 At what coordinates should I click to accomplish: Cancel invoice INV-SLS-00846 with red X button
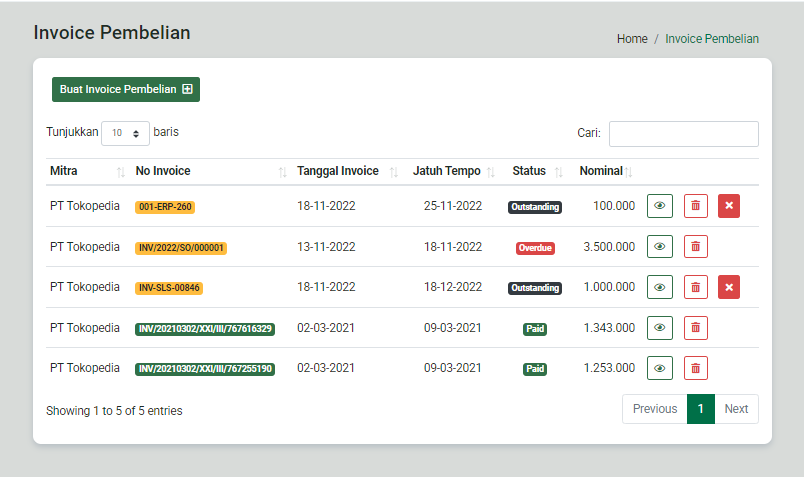coord(729,287)
